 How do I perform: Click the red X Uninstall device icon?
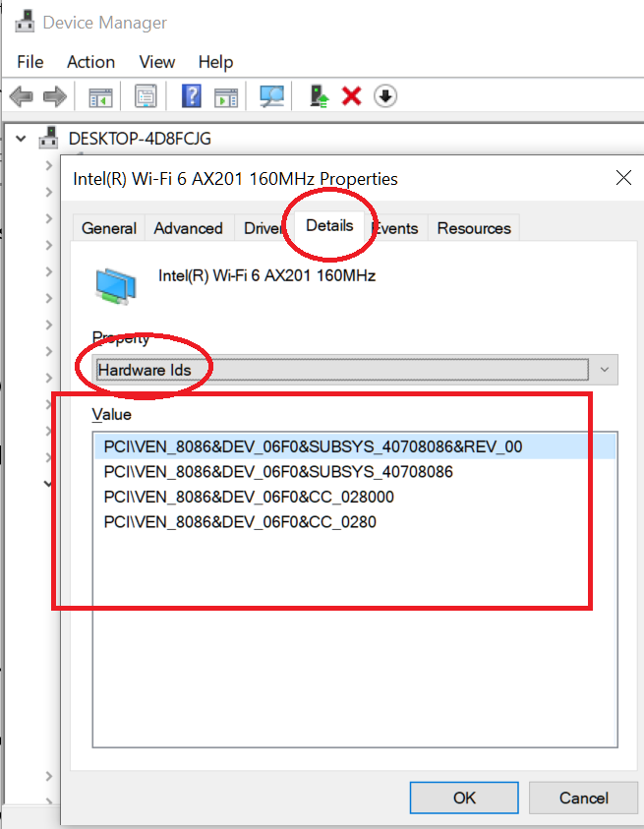click(352, 96)
